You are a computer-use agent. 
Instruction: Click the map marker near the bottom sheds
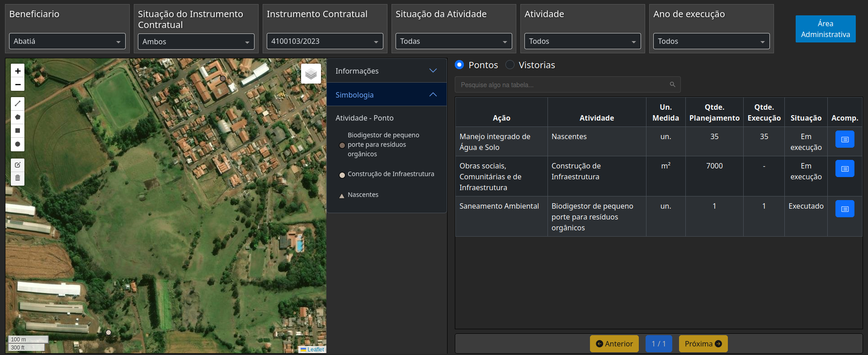[x=108, y=332]
